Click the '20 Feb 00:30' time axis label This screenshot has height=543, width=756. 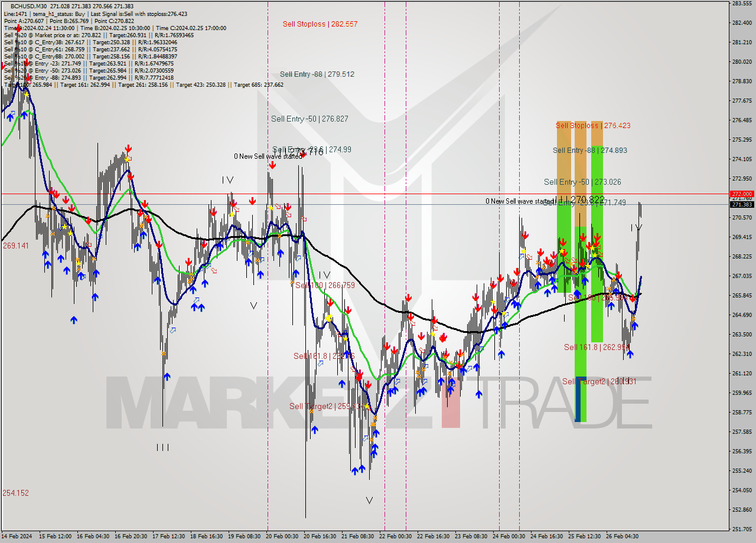point(282,537)
